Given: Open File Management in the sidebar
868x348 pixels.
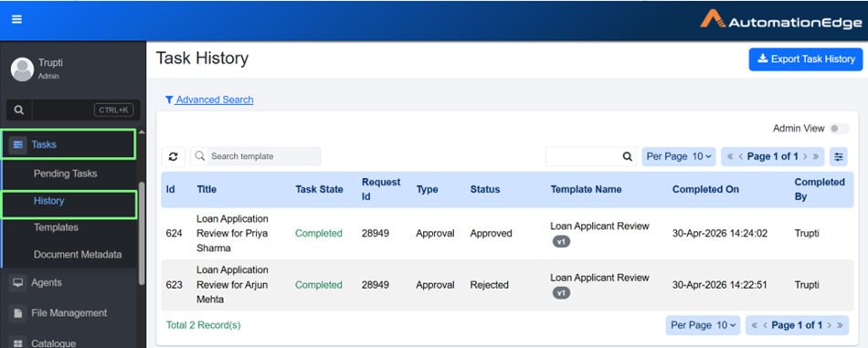Looking at the screenshot, I should [x=69, y=313].
